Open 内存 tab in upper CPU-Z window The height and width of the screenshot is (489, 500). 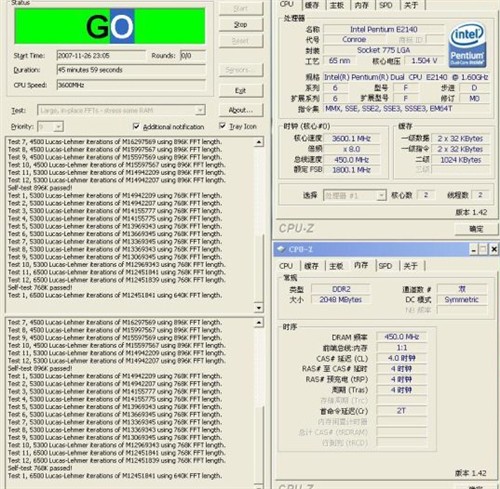pos(362,5)
